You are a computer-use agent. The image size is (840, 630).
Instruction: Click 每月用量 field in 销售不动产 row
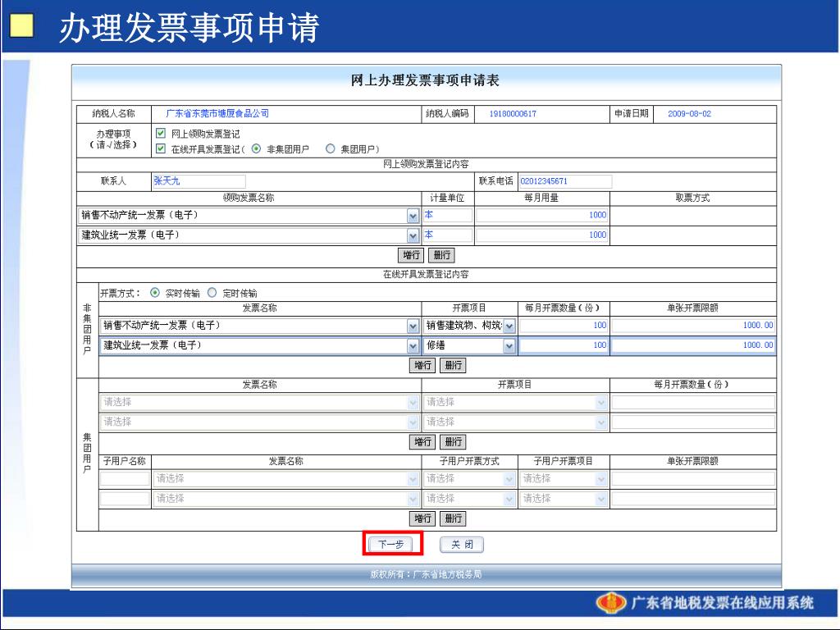pos(542,216)
